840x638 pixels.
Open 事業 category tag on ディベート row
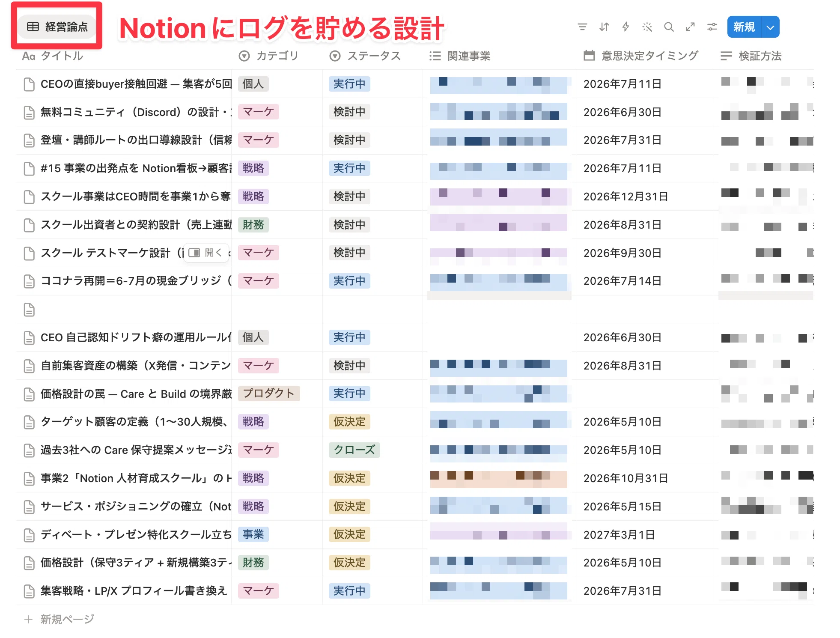click(253, 534)
